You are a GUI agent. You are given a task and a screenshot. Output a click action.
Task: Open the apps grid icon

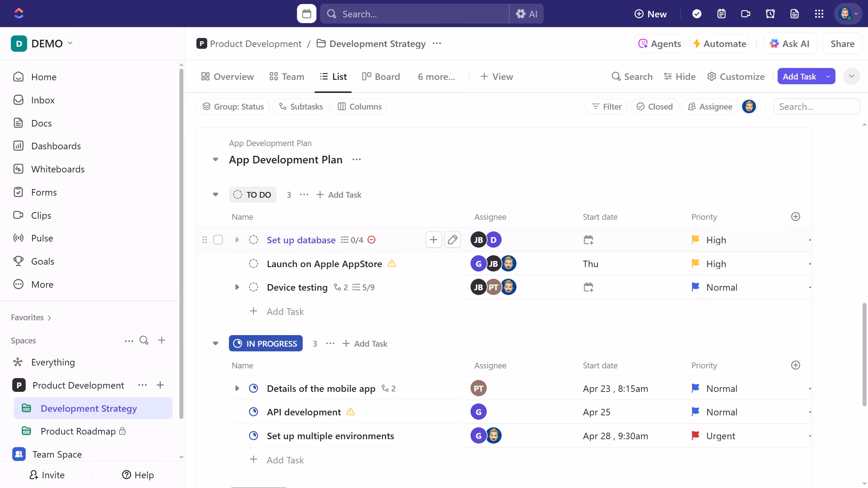pyautogui.click(x=819, y=14)
